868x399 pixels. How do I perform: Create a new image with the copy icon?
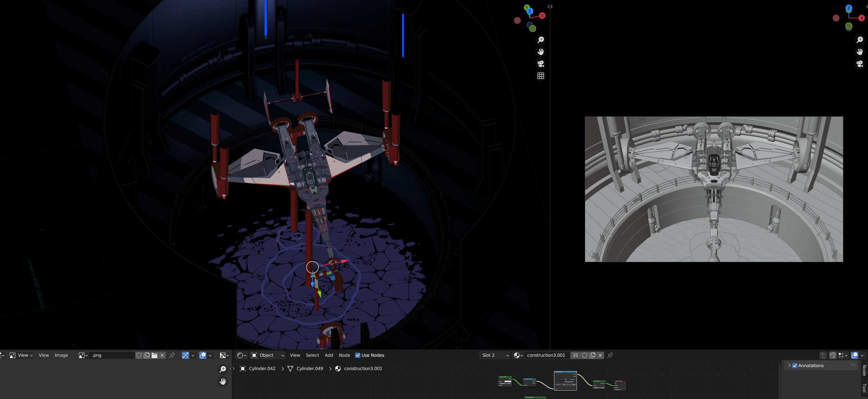point(147,355)
